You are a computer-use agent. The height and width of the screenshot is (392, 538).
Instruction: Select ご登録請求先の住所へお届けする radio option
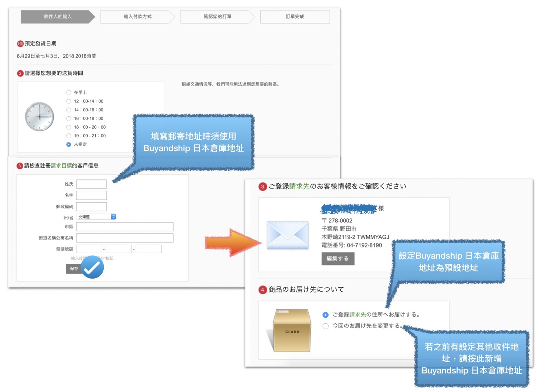pyautogui.click(x=326, y=315)
